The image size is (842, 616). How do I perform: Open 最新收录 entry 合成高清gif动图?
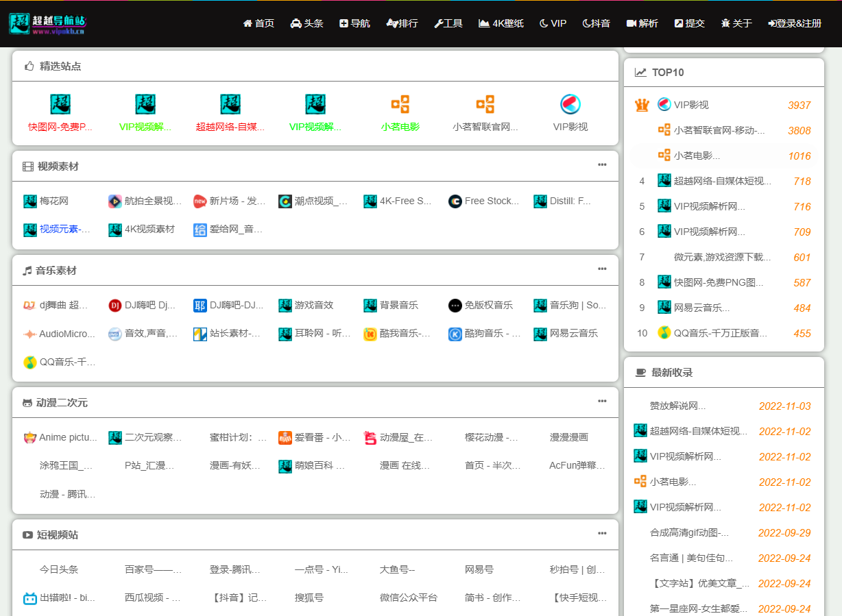click(x=689, y=533)
